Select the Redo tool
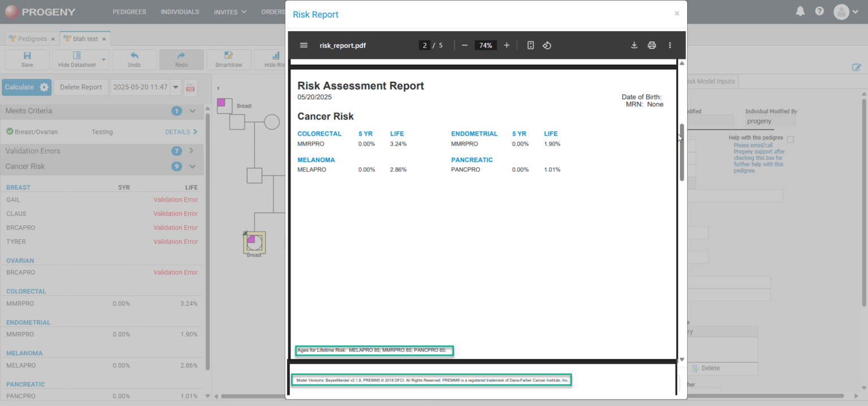 pos(181,59)
